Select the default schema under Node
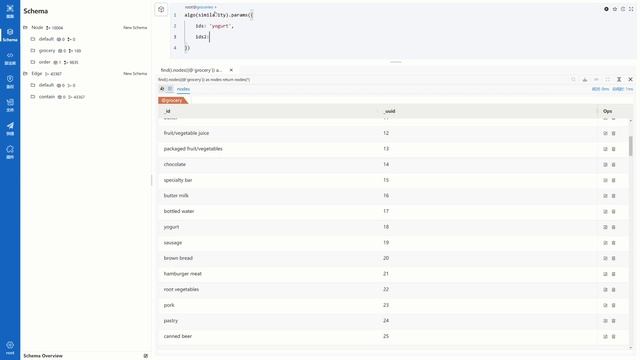This screenshot has height=360, width=640. click(46, 39)
